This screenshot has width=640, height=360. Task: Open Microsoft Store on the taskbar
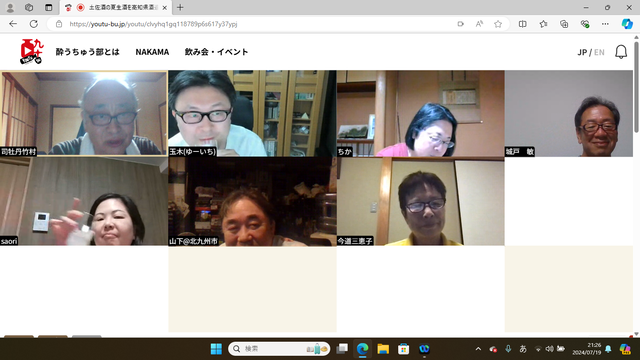[403, 349]
